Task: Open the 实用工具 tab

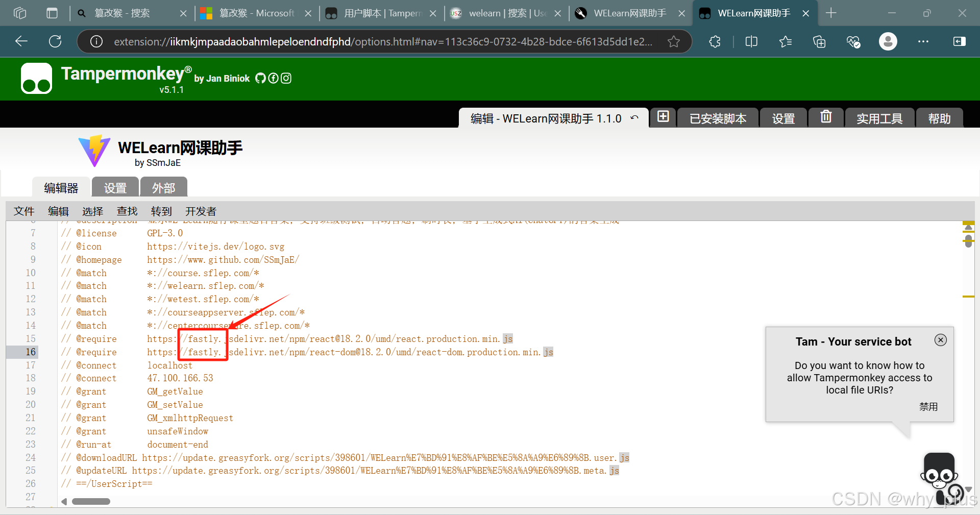Action: click(879, 118)
